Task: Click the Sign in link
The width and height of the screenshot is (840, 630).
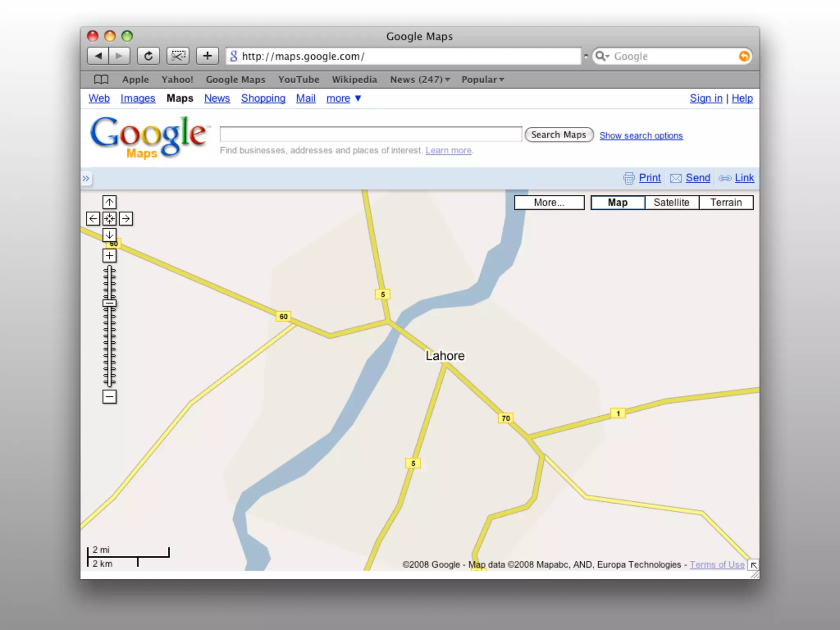Action: tap(706, 98)
